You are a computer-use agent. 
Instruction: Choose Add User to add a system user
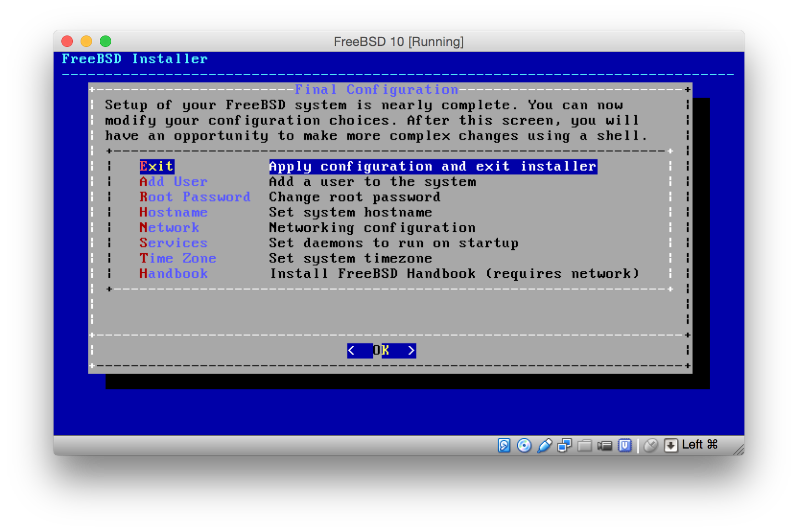(x=173, y=181)
